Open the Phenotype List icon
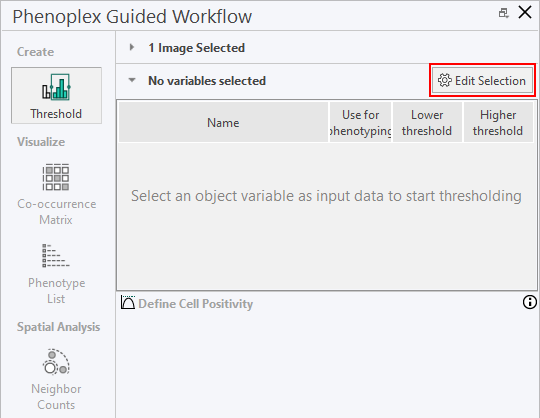Image resolution: width=540 pixels, height=418 pixels. click(x=56, y=256)
